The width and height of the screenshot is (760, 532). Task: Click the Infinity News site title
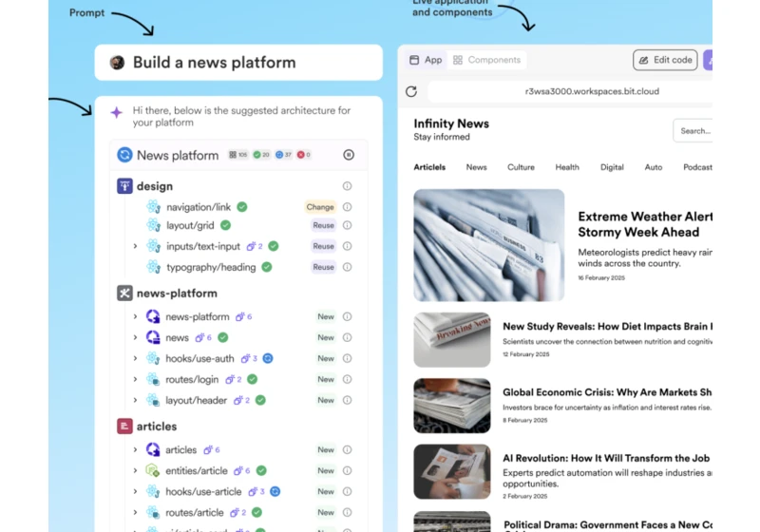451,123
